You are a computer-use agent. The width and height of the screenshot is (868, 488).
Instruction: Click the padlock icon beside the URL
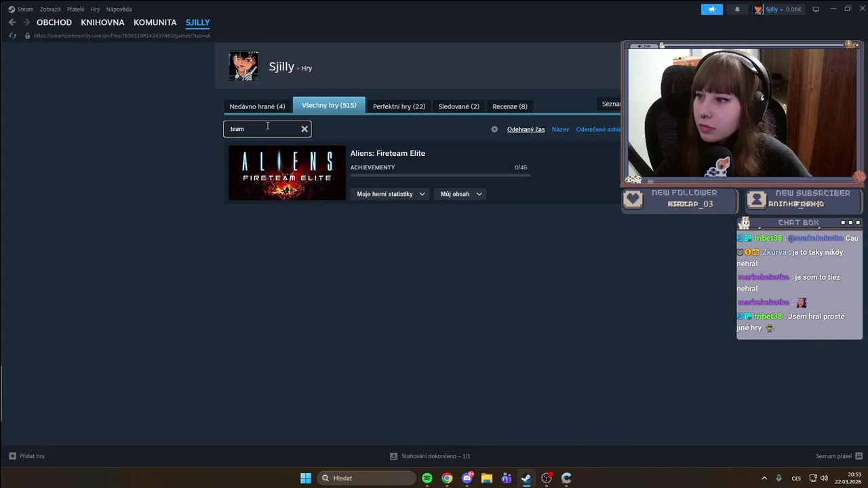(x=27, y=35)
